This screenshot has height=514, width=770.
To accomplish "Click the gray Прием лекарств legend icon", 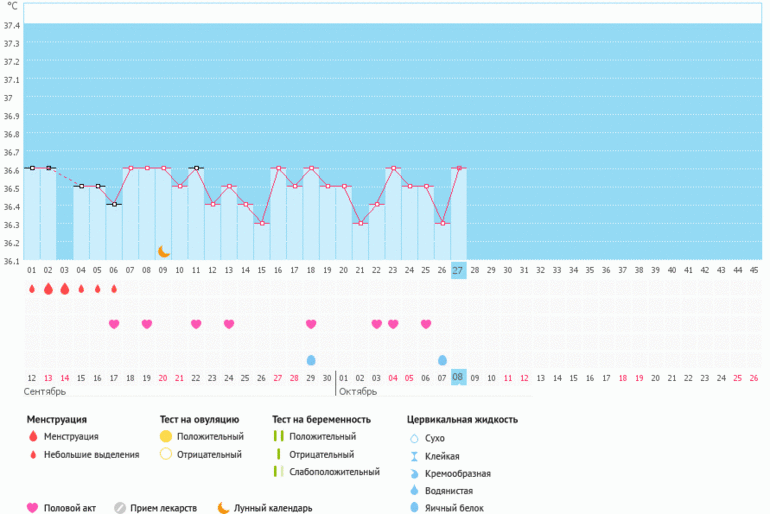I will pos(120,507).
